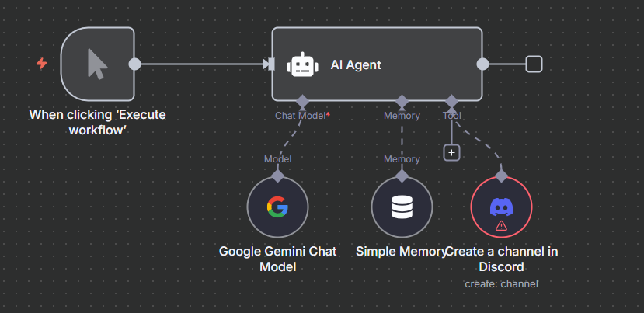644x313 pixels.
Task: Add a node after AI Agent output
Action: point(534,64)
